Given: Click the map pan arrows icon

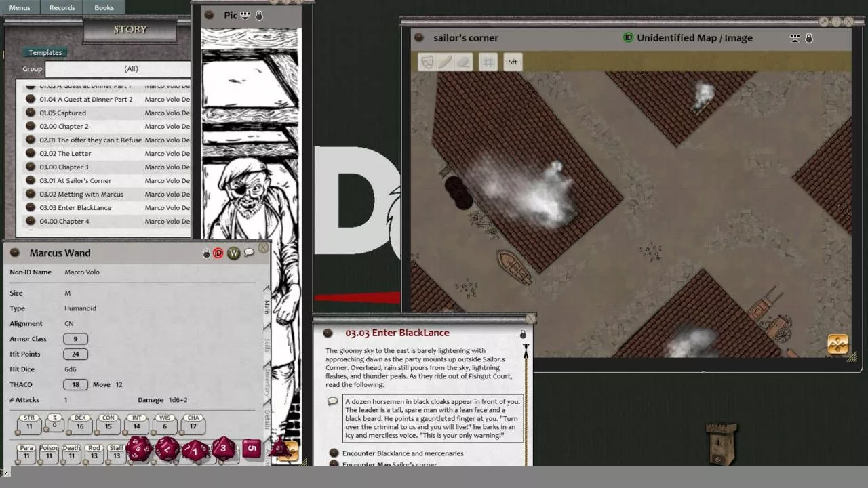Looking at the screenshot, I should [x=838, y=344].
